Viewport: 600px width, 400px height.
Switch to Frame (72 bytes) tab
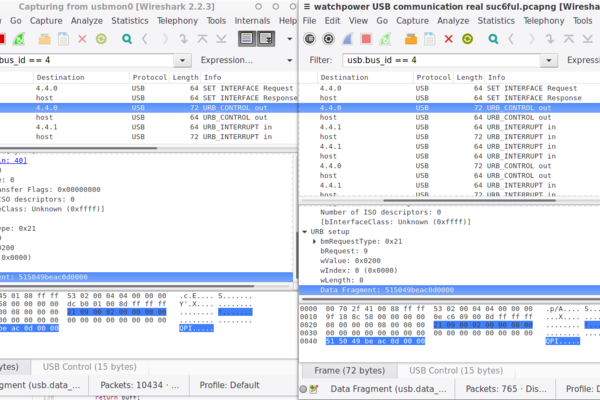pos(349,371)
